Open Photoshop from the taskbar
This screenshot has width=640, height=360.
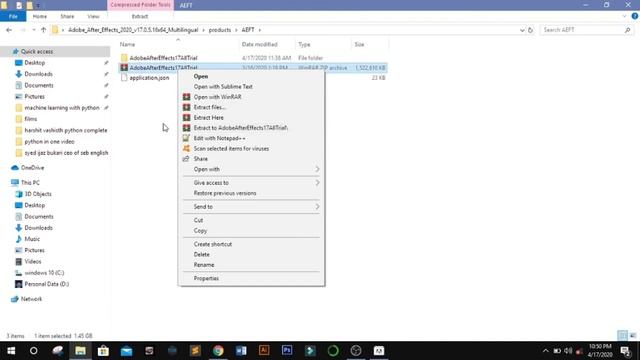click(x=287, y=351)
